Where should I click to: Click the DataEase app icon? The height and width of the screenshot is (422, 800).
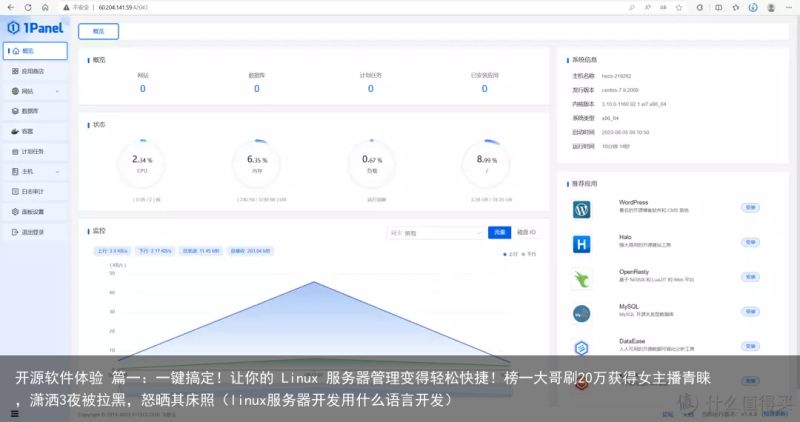pyautogui.click(x=582, y=348)
